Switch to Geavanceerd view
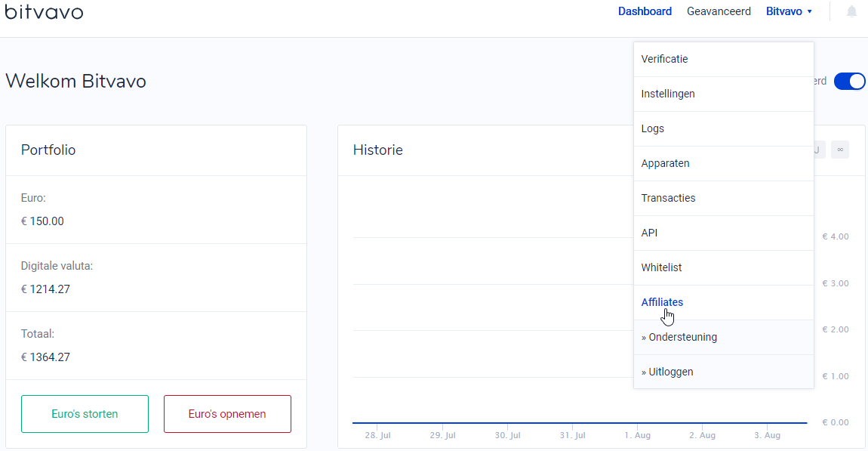This screenshot has width=868, height=451. 719,11
